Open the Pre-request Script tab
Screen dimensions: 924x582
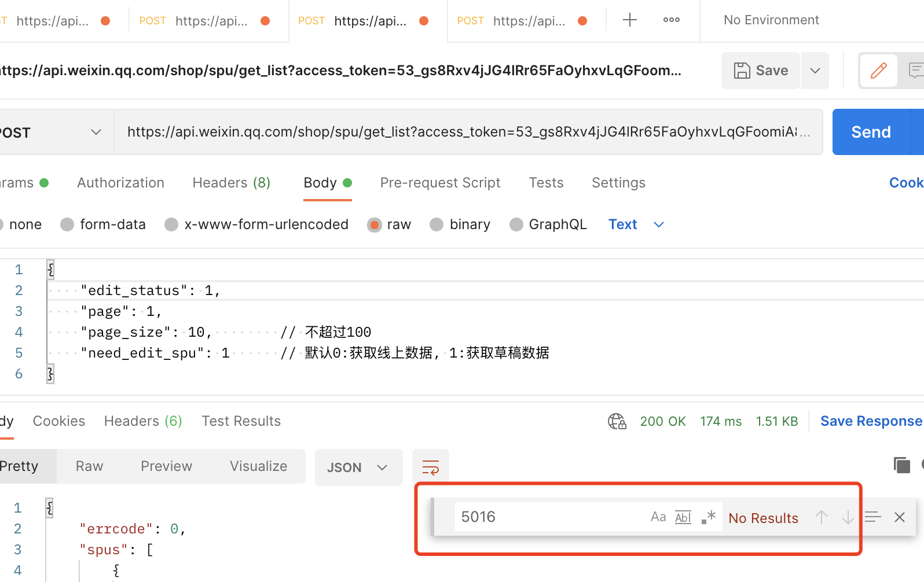pyautogui.click(x=440, y=183)
